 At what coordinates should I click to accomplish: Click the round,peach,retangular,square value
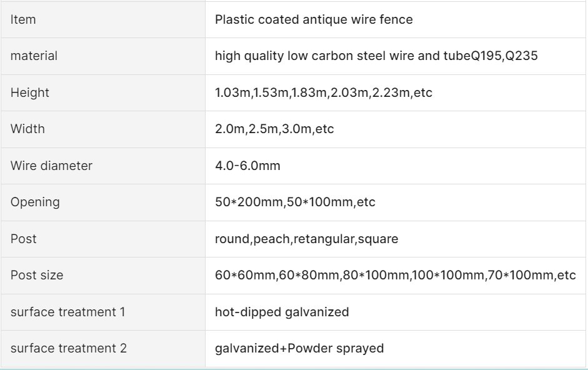(x=307, y=239)
